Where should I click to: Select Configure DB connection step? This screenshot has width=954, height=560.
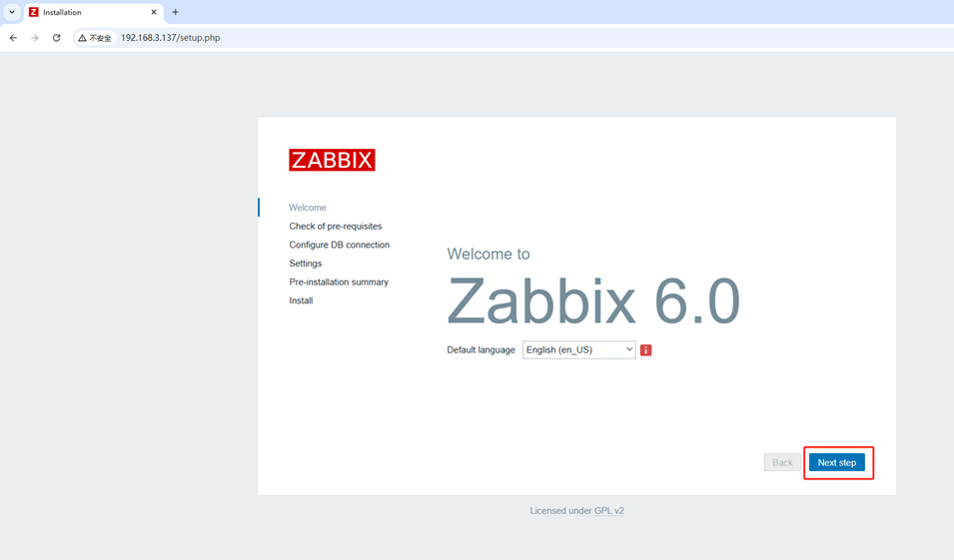340,245
